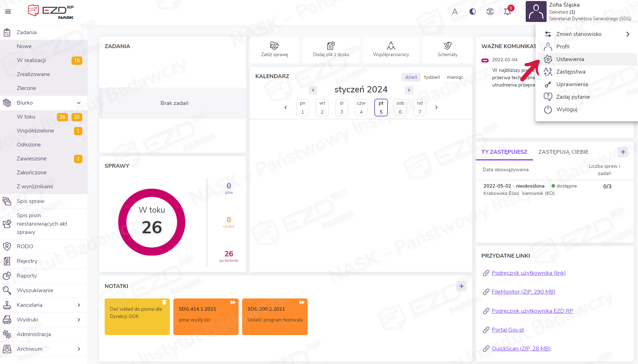This screenshot has height=364, width=638.
Task: Expand Zmień stanowisko submenu
Action: click(628, 34)
